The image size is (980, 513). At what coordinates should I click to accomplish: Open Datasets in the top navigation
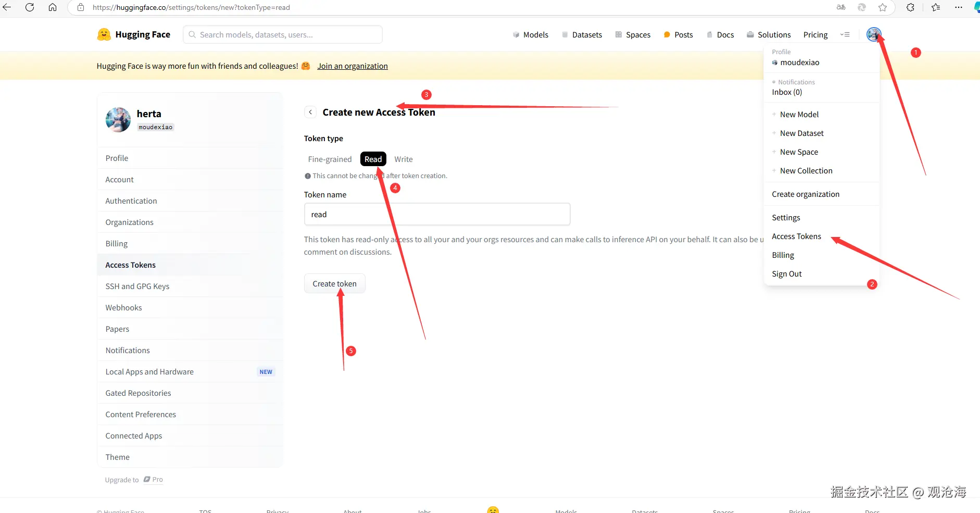pyautogui.click(x=582, y=34)
